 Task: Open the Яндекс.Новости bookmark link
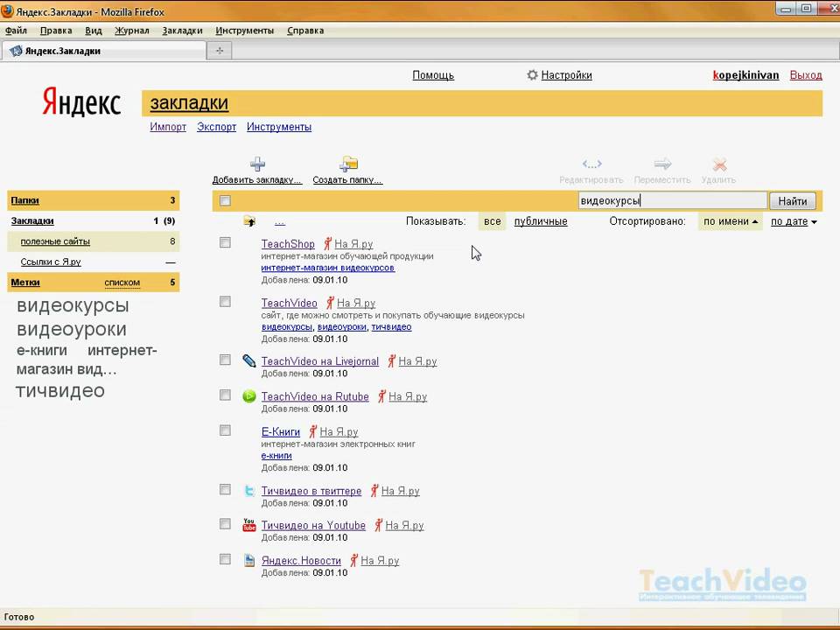301,560
